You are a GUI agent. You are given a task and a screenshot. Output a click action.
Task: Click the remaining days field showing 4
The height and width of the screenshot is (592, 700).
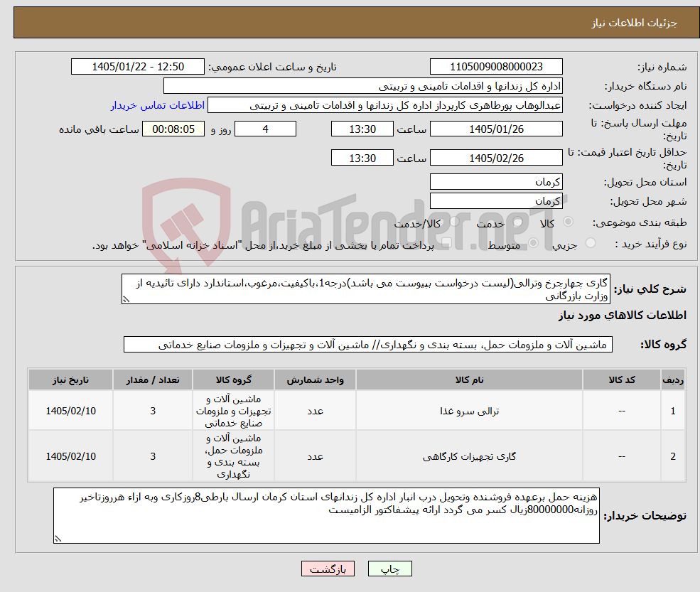[x=265, y=129]
